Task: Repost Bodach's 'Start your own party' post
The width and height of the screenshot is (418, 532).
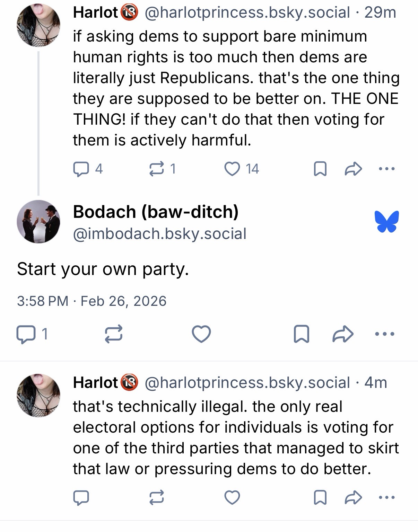Action: click(x=114, y=334)
